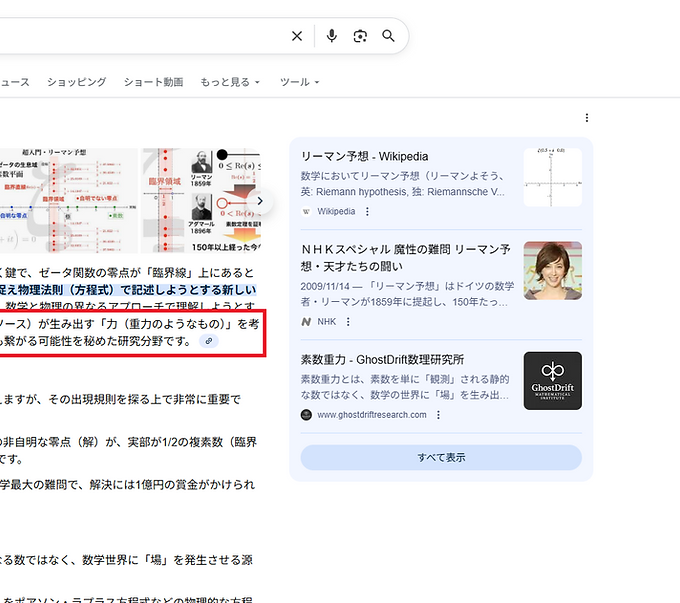Start voice search with microphone icon

(x=332, y=36)
